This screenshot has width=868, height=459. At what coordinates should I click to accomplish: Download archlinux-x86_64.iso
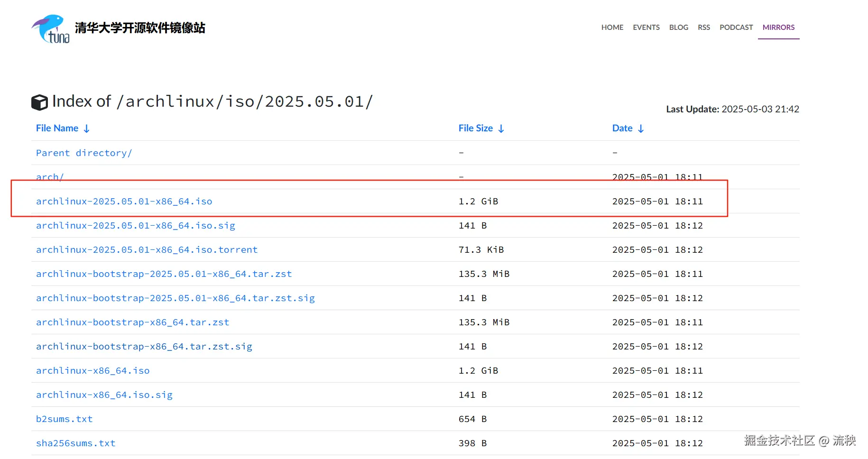point(93,370)
